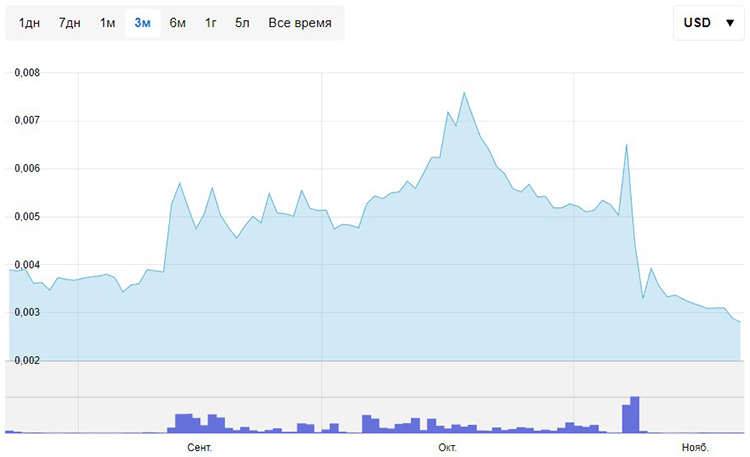
Task: Switch chart to the 1м range
Action: (108, 23)
